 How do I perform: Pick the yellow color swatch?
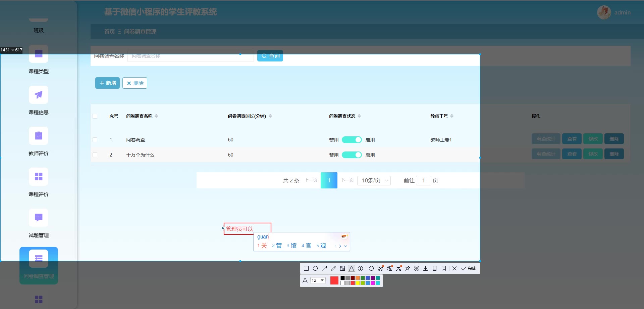click(358, 283)
